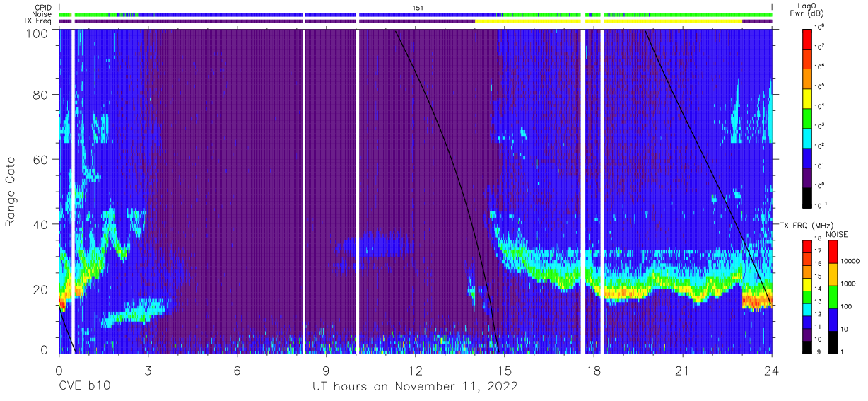Click the 'CPID' row label
The width and height of the screenshot is (868, 401).
click(42, 7)
